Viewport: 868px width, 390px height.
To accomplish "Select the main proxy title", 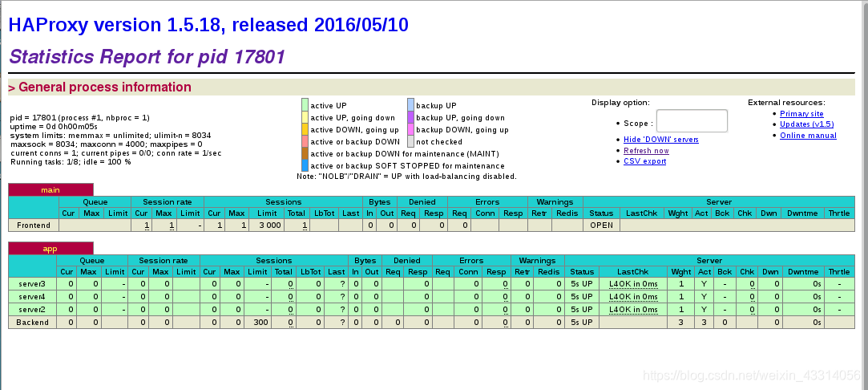I will [x=50, y=190].
